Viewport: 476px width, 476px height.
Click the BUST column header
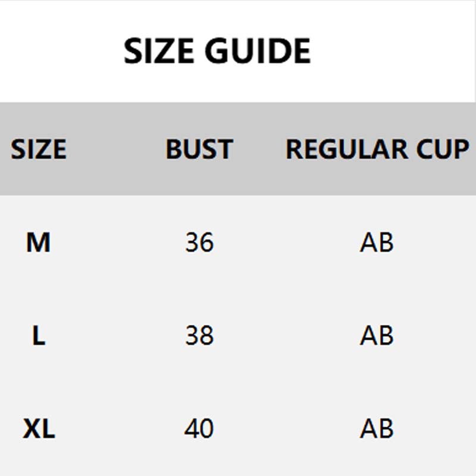tap(199, 149)
